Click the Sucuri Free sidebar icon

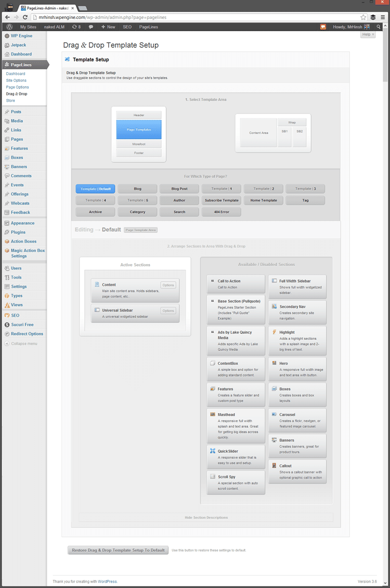point(7,324)
